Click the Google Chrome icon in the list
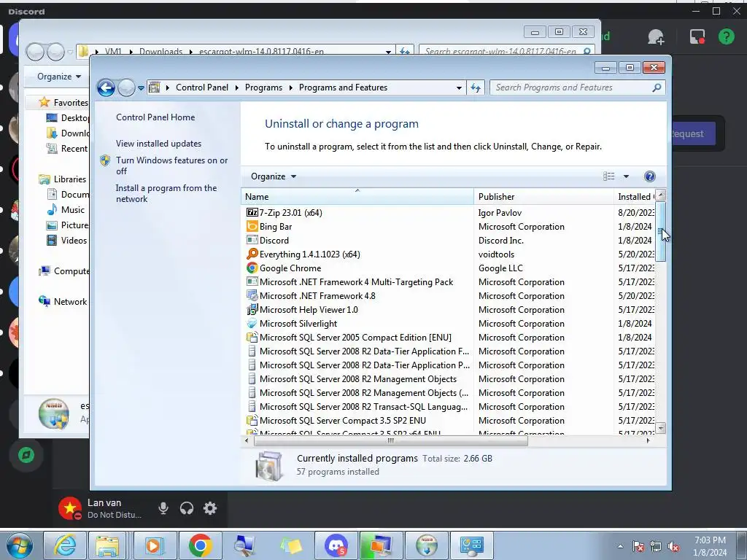This screenshot has height=560, width=747. pos(252,268)
